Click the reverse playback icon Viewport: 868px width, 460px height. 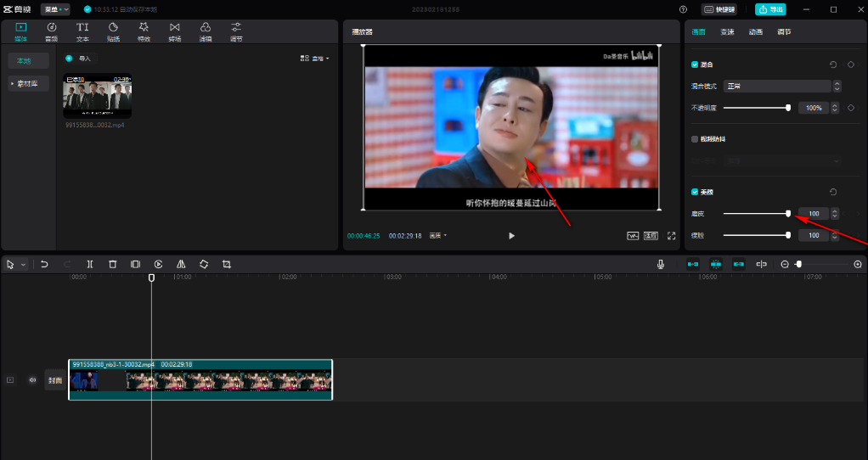158,264
